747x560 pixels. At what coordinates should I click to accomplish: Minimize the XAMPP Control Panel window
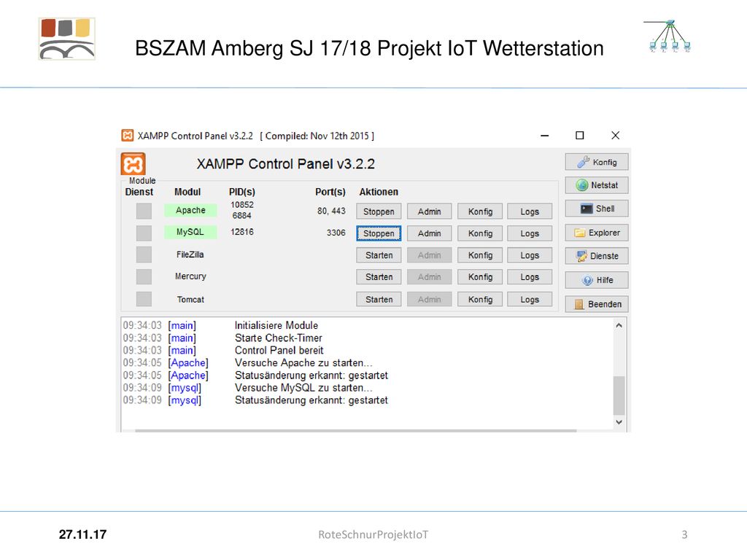click(544, 136)
